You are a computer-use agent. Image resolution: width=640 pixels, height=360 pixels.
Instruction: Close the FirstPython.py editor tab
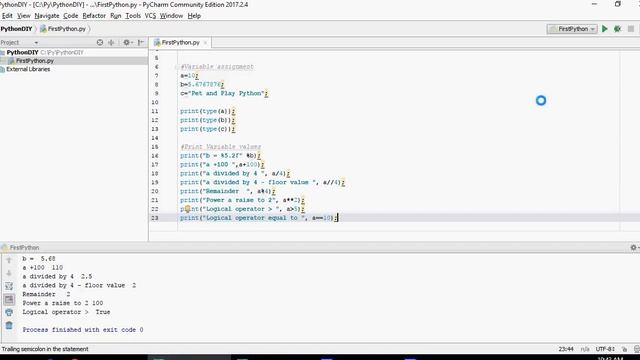[205, 42]
